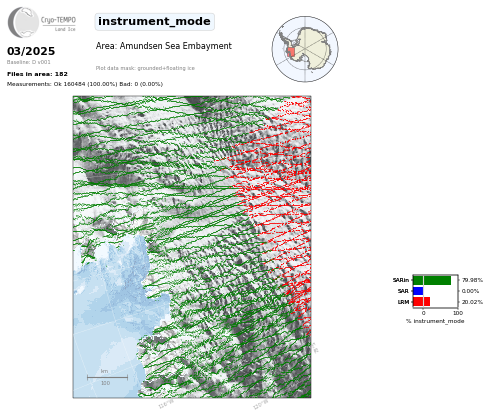Click the blue SAR bar
The image size is (492, 410).
418,291
